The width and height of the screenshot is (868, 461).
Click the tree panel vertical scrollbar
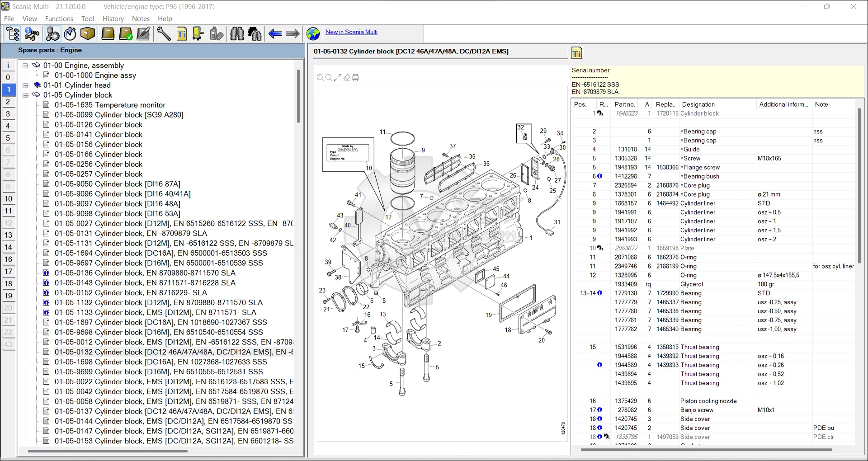tap(298, 96)
